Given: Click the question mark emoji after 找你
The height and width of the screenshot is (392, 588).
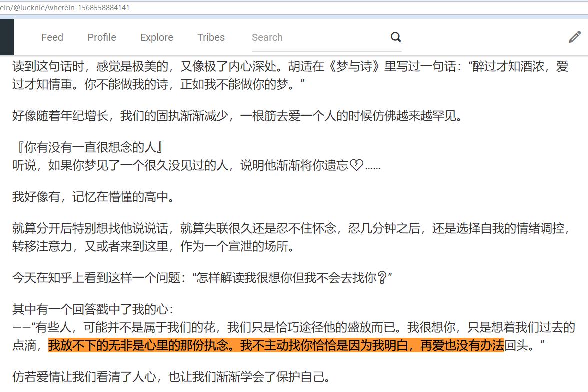Looking at the screenshot, I should tap(382, 278).
